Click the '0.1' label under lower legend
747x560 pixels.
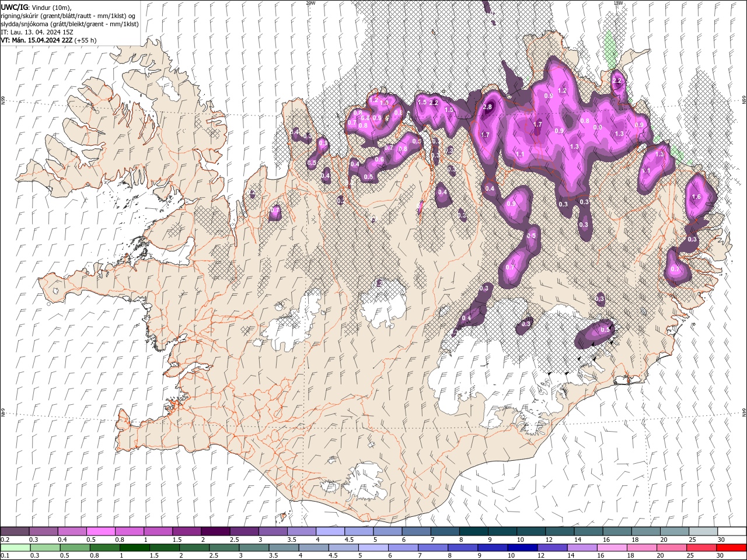[5, 555]
